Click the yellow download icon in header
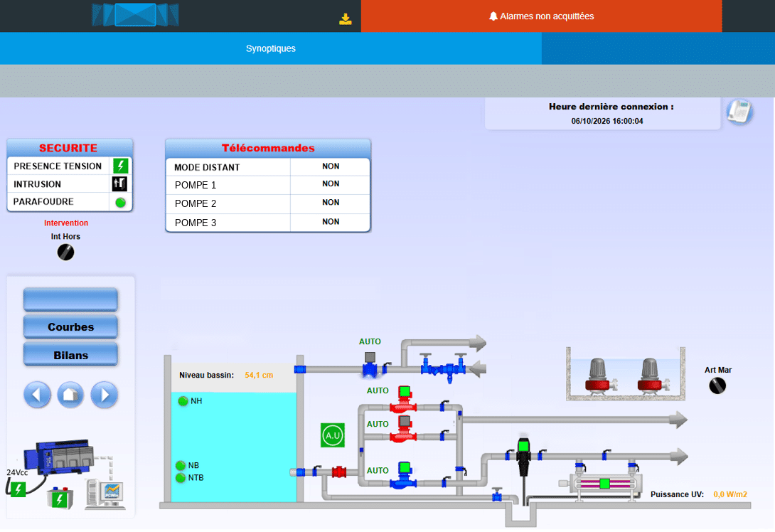 [346, 18]
